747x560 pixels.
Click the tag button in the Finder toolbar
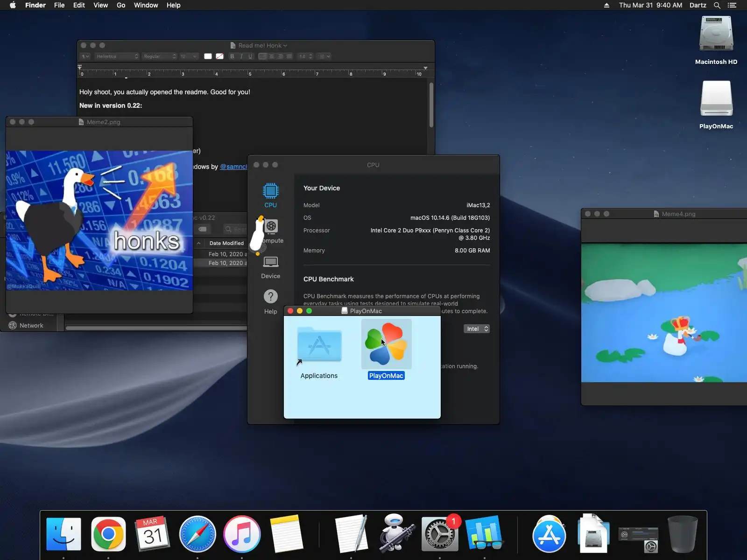pyautogui.click(x=203, y=229)
